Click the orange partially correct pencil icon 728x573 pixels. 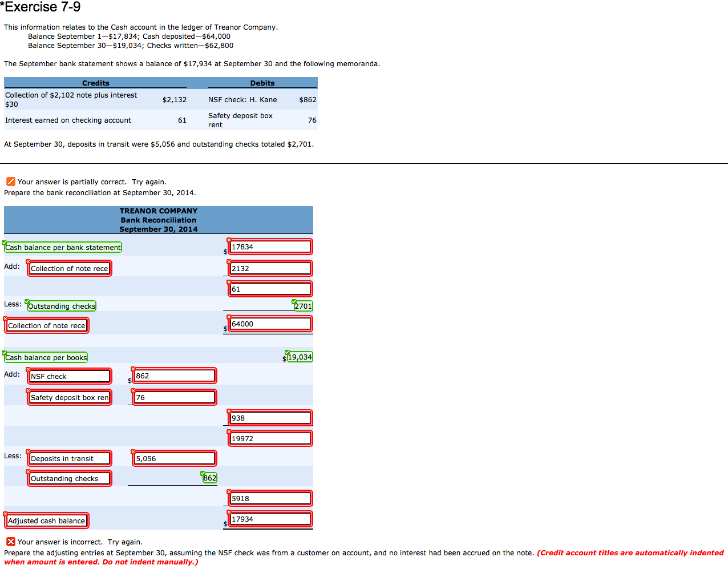click(10, 181)
